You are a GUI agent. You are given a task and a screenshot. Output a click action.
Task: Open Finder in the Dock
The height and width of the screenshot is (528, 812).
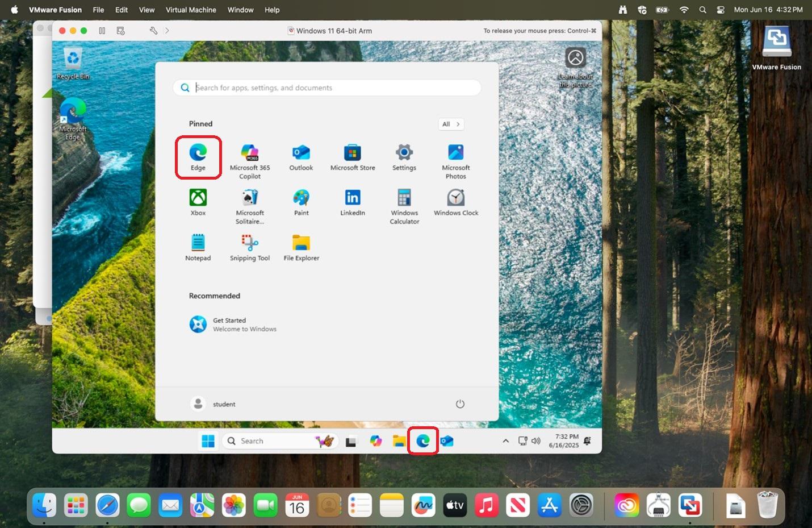(x=44, y=505)
